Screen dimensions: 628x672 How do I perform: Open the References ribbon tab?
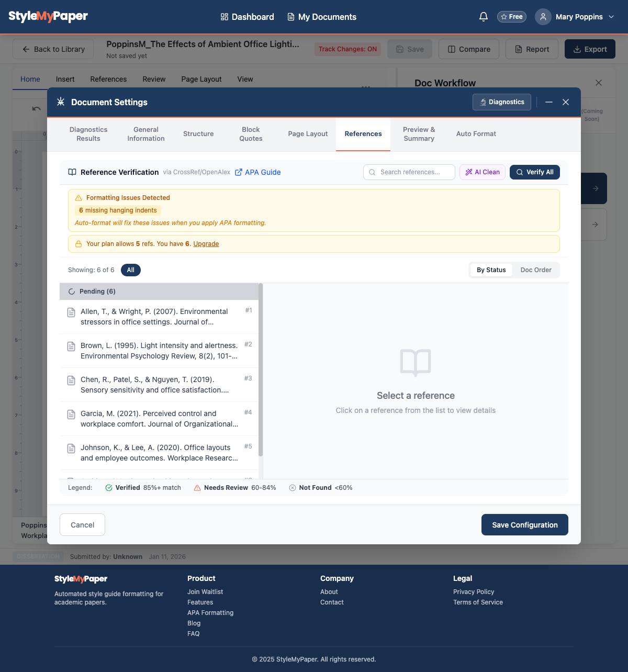108,79
